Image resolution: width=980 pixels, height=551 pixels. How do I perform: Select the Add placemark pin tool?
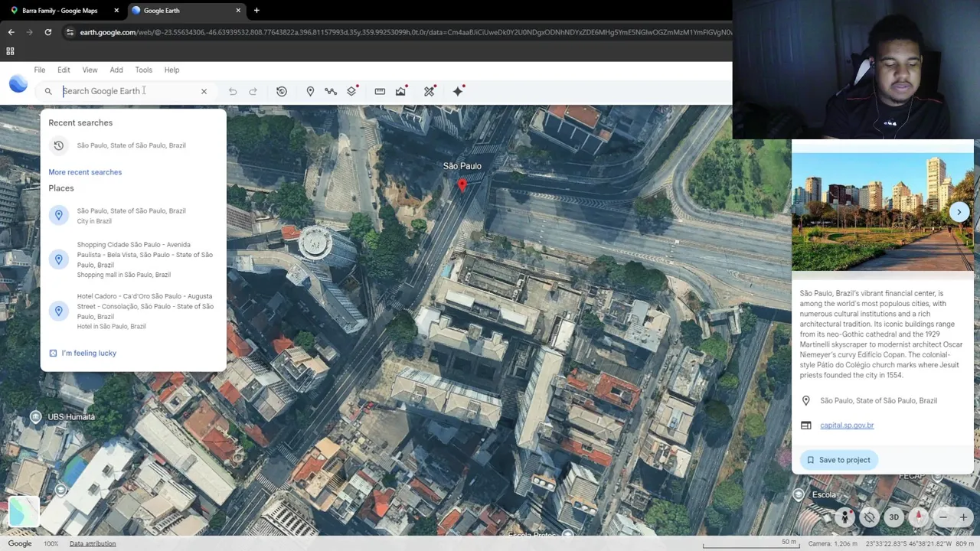[310, 91]
